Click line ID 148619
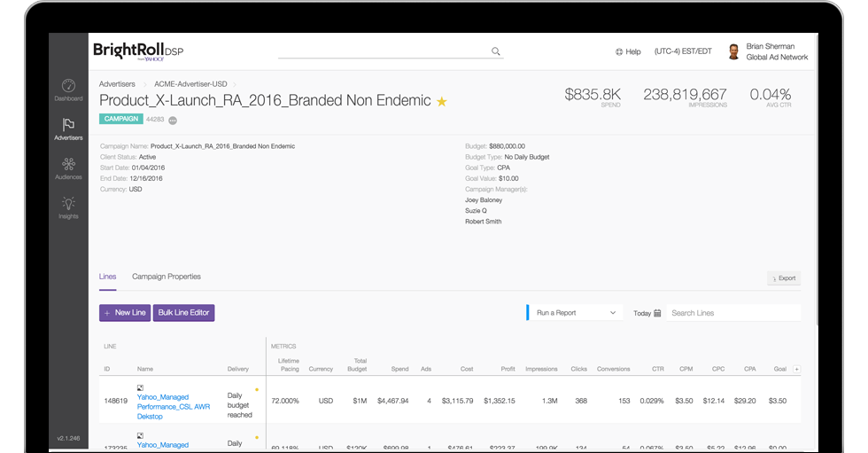 [116, 401]
